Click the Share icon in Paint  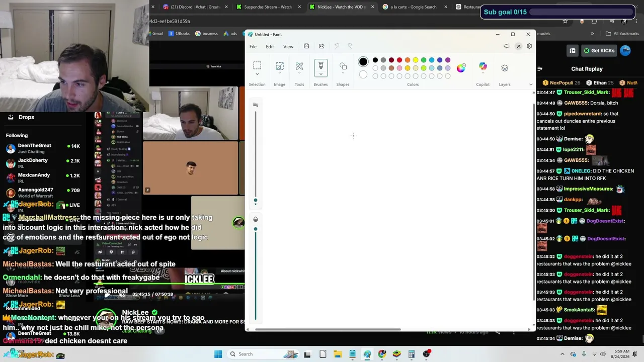(x=321, y=46)
